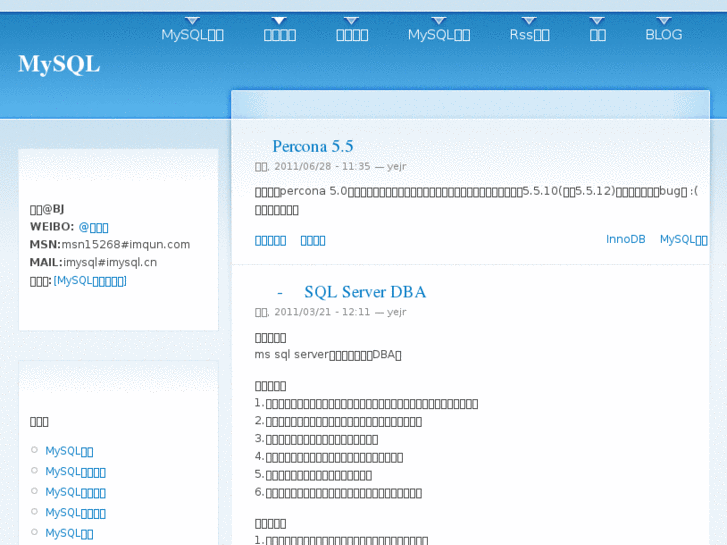Click the MySQL tag link beside InnoDB
The width and height of the screenshot is (727, 545).
tap(683, 239)
